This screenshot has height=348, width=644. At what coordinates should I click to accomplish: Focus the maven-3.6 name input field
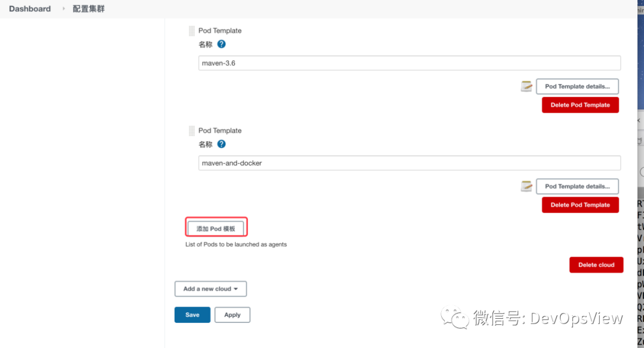[410, 63]
